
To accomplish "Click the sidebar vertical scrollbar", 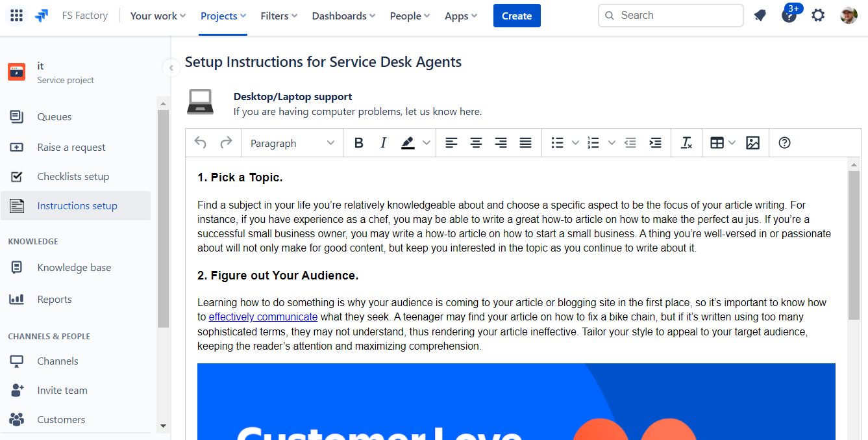I will pyautogui.click(x=163, y=218).
